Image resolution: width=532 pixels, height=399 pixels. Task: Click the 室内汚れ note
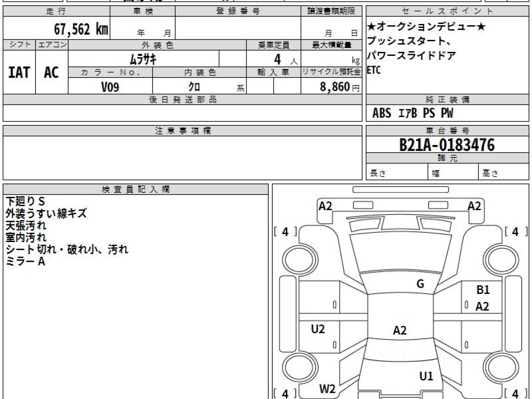pos(26,238)
